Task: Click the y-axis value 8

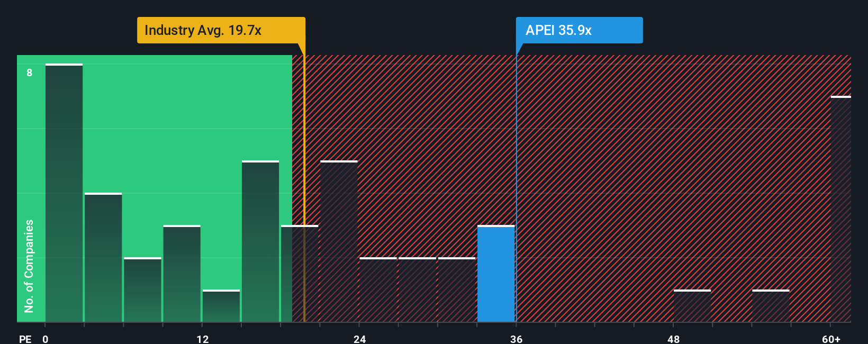Action: click(30, 73)
